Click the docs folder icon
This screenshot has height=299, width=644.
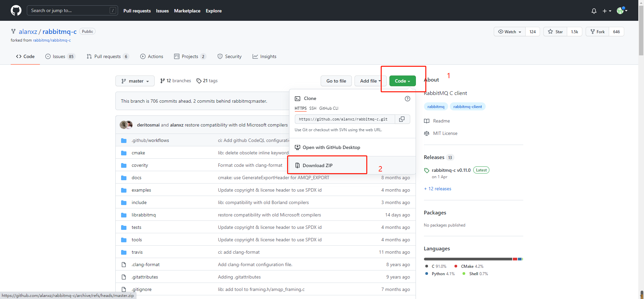coord(124,178)
